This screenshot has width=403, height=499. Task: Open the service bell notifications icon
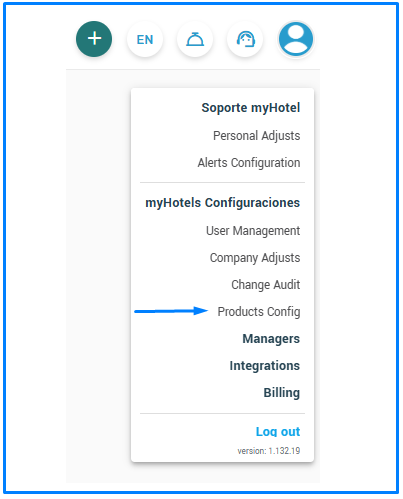coord(195,39)
